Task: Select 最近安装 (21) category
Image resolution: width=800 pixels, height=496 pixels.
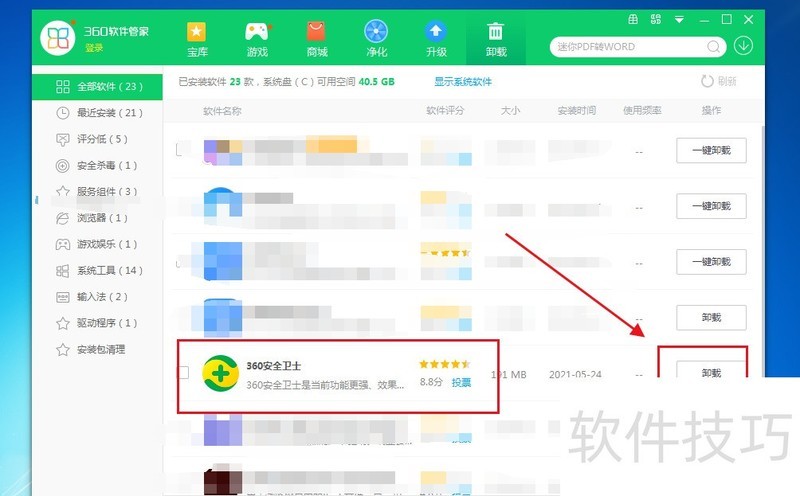Action: [x=97, y=113]
